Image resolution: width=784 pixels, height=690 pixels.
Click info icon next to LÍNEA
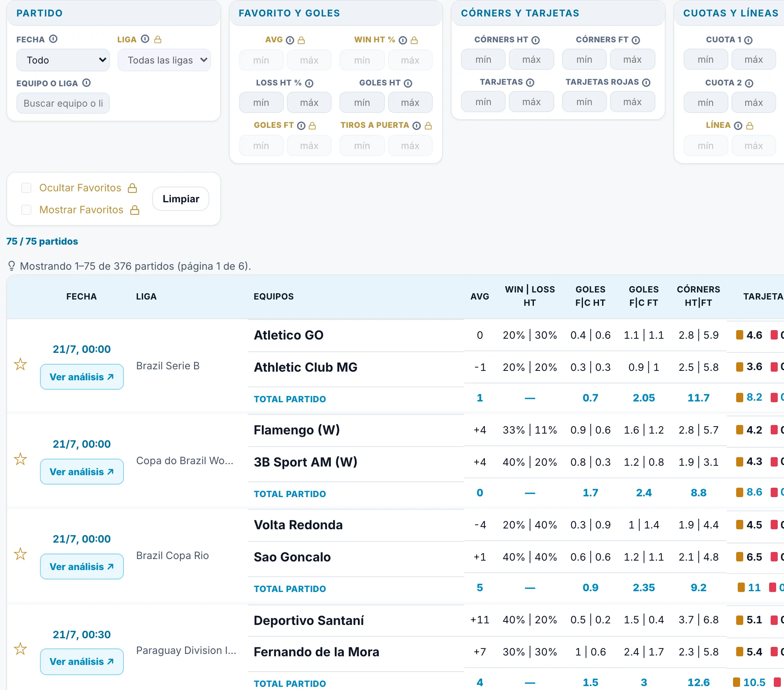pos(738,125)
